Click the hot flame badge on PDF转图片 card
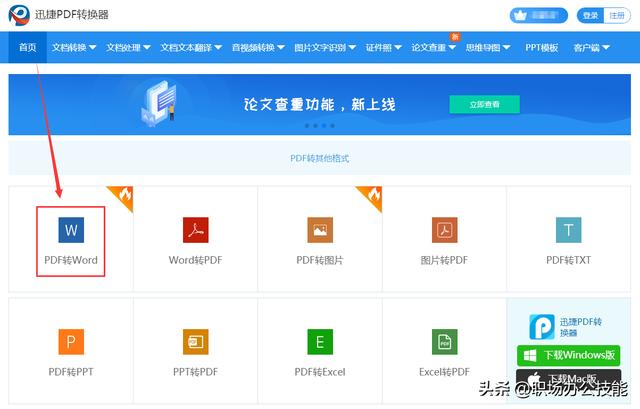640x409 pixels. 372,196
